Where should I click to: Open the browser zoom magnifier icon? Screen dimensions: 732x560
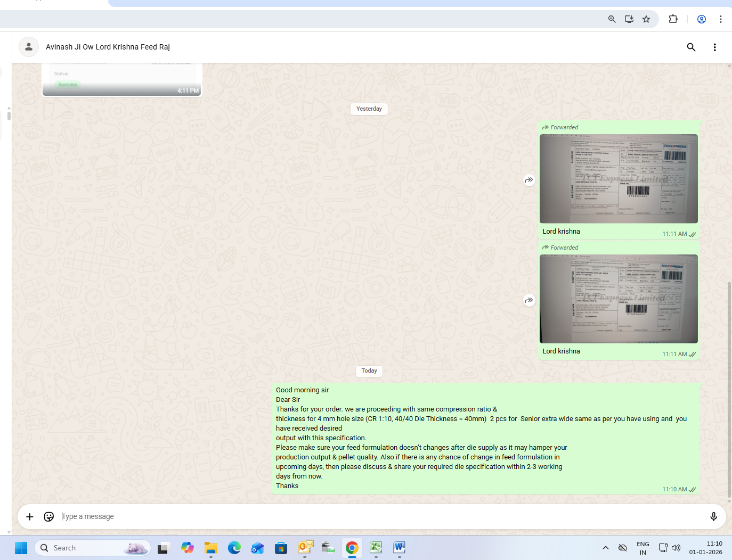(x=612, y=19)
